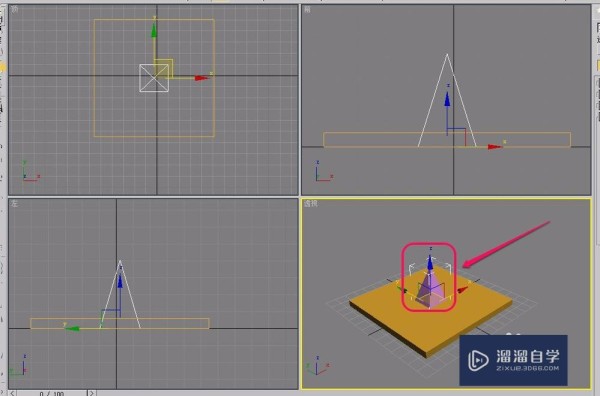Click the green Y-axis arrow in Top viewport
Image resolution: width=600 pixels, height=396 pixels.
coord(154,30)
